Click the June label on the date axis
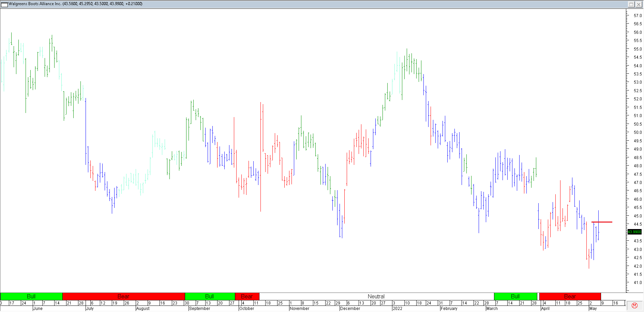 pyautogui.click(x=38, y=309)
